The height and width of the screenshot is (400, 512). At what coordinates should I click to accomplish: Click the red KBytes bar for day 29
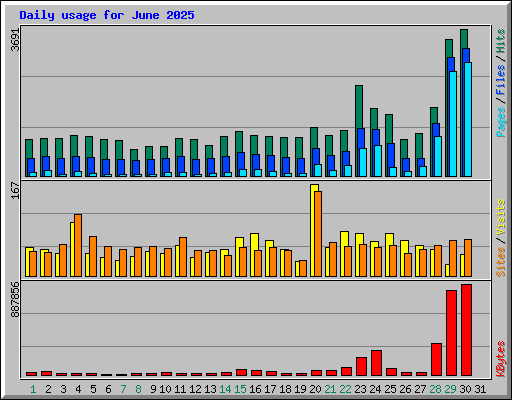click(x=451, y=333)
